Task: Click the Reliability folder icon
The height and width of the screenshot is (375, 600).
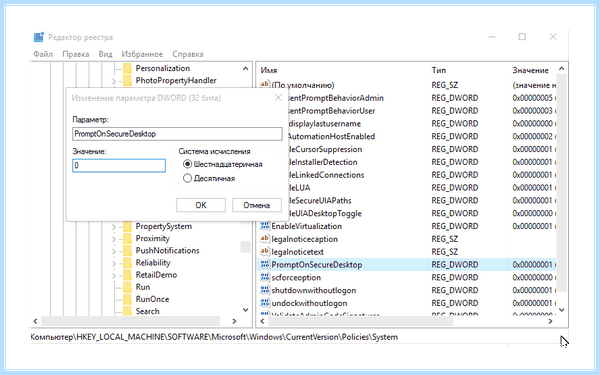Action: (127, 262)
